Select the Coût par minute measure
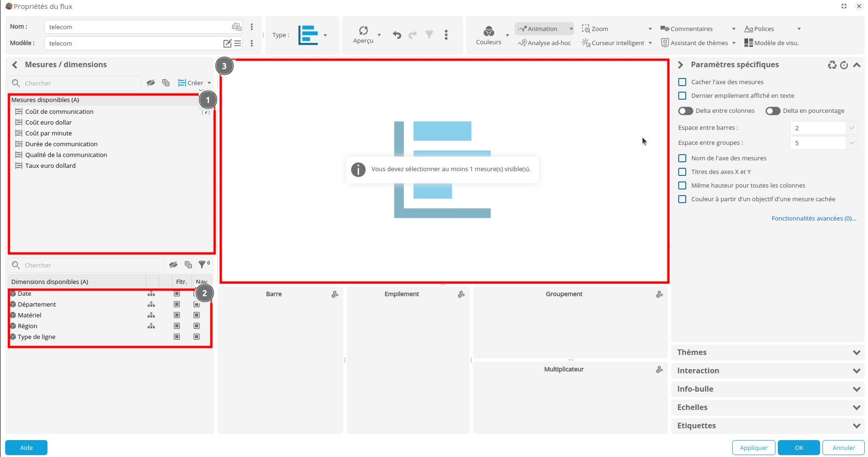Viewport: 868px width, 457px height. click(48, 134)
